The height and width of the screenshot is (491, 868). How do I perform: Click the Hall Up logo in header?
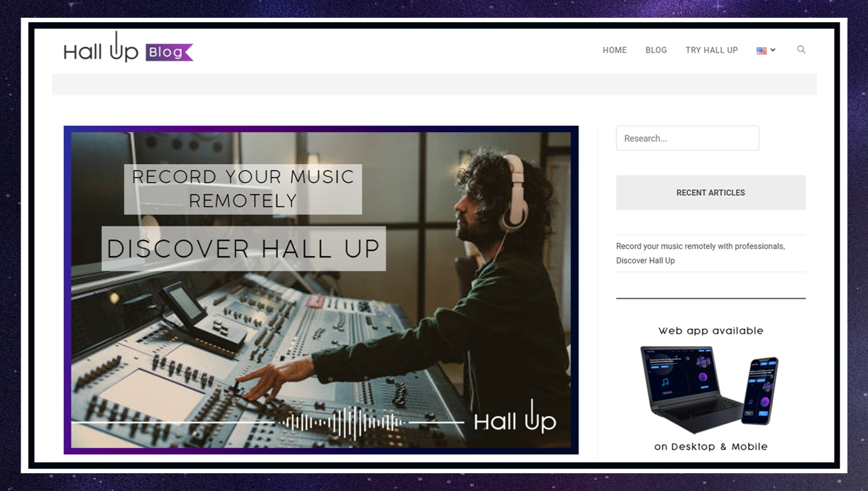click(x=101, y=50)
